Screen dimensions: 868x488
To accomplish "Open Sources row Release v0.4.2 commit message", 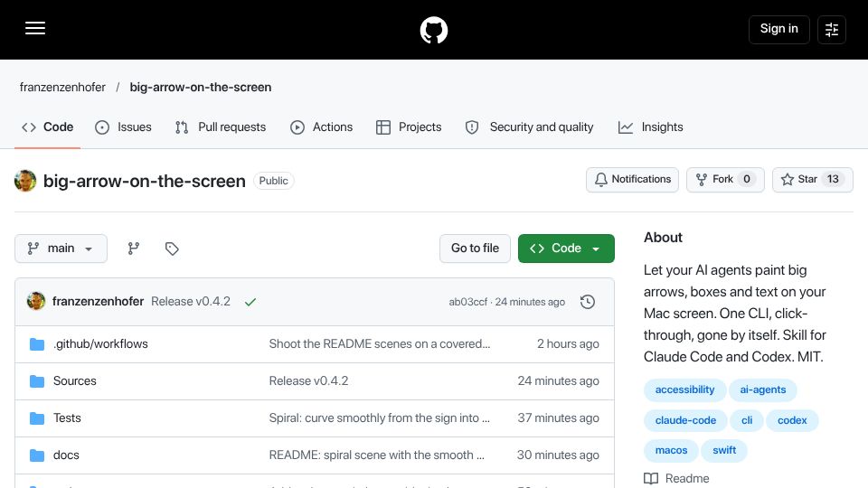I will pos(308,381).
